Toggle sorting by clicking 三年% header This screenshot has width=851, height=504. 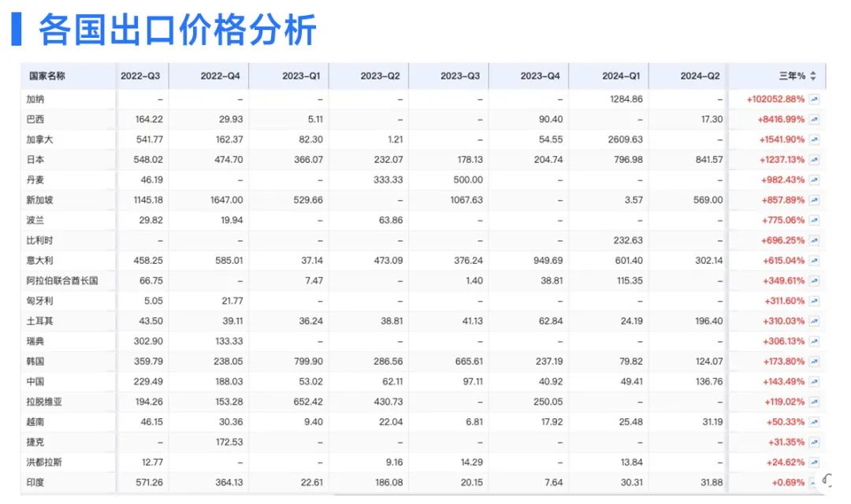pos(792,76)
